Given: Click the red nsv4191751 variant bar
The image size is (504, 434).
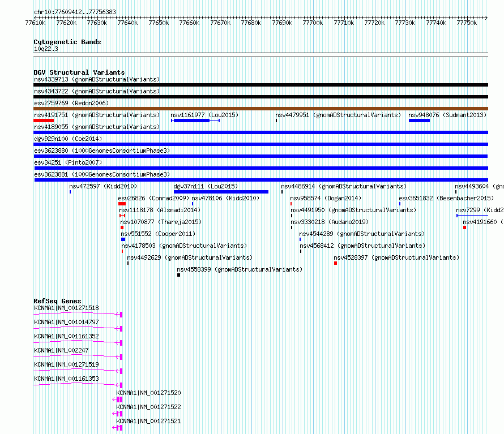Looking at the screenshot, I should point(44,121).
